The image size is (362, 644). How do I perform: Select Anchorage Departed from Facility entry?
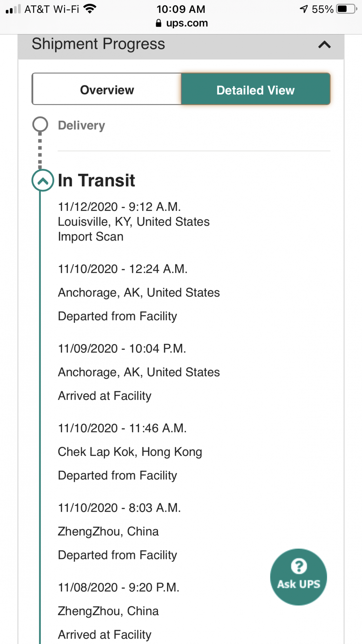pos(139,293)
